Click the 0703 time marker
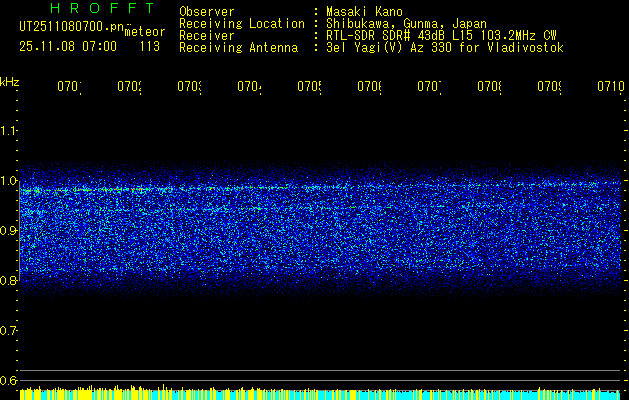This screenshot has width=629, height=400. click(189, 87)
